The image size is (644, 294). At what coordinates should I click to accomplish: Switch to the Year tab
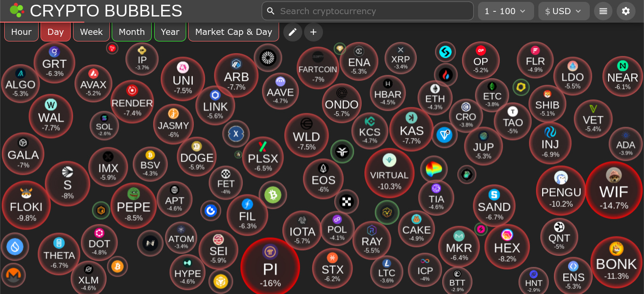(x=170, y=32)
